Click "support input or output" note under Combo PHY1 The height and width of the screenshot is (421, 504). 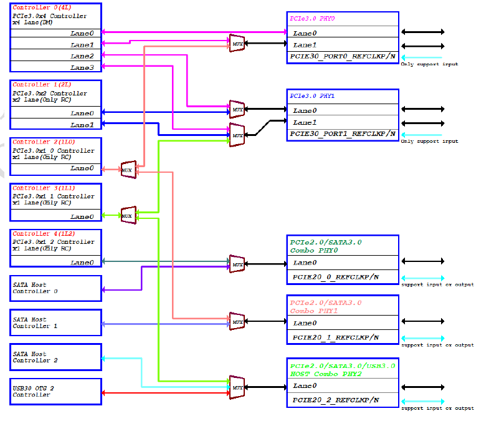(437, 345)
